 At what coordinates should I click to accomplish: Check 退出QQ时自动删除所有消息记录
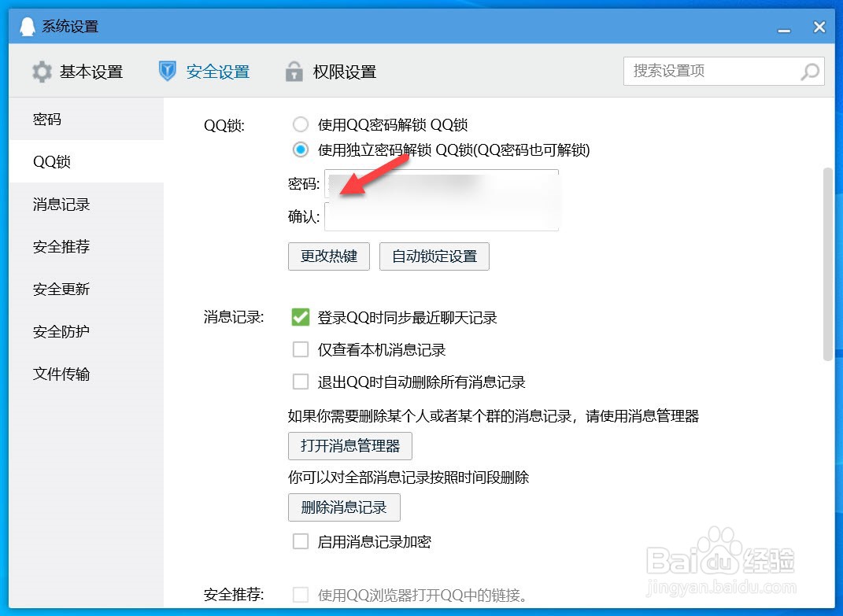tap(300, 382)
